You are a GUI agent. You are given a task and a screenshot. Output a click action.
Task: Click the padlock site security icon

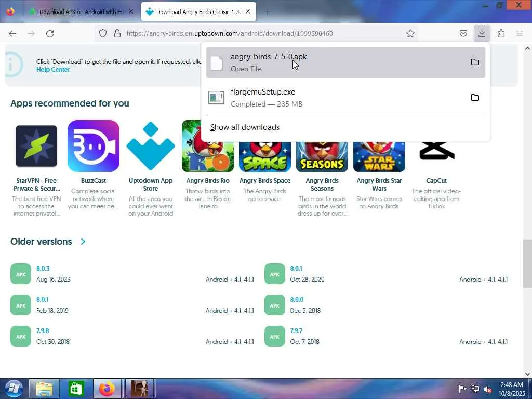(117, 33)
